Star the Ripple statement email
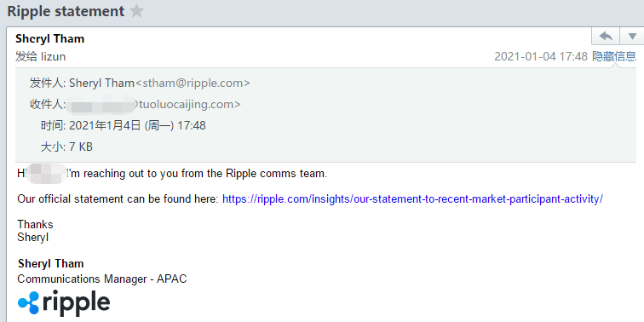644x322 pixels. tap(136, 11)
